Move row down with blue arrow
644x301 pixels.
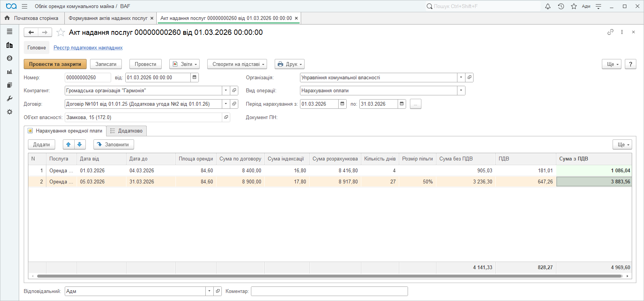79,144
